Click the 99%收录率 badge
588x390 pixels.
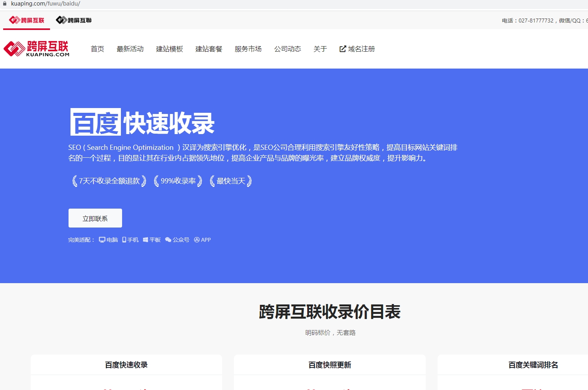tap(178, 181)
